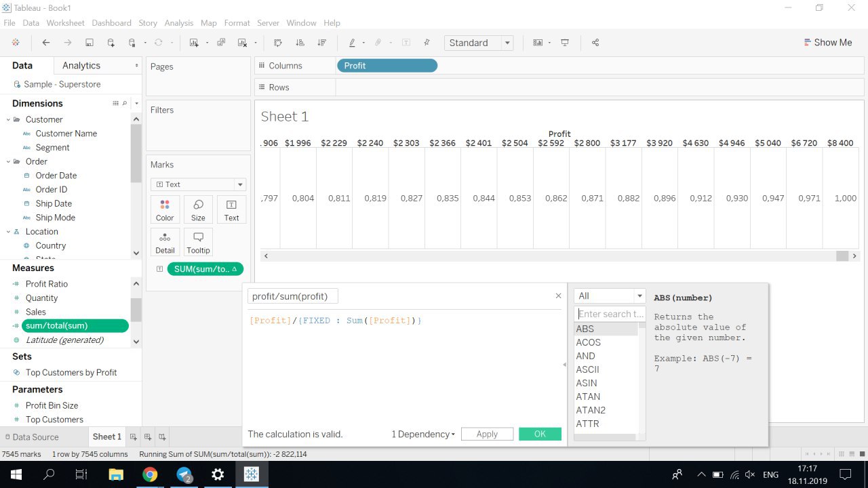The image size is (868, 488).
Task: Add a new worksheet tab
Action: pyautogui.click(x=134, y=437)
